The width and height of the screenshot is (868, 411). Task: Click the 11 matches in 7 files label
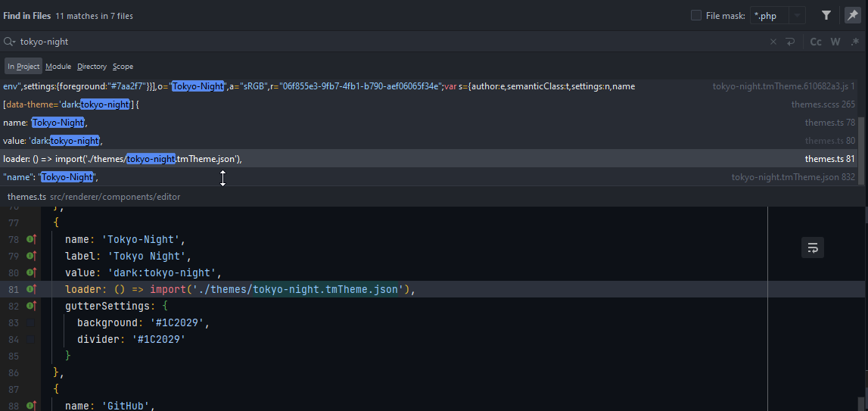tap(94, 16)
